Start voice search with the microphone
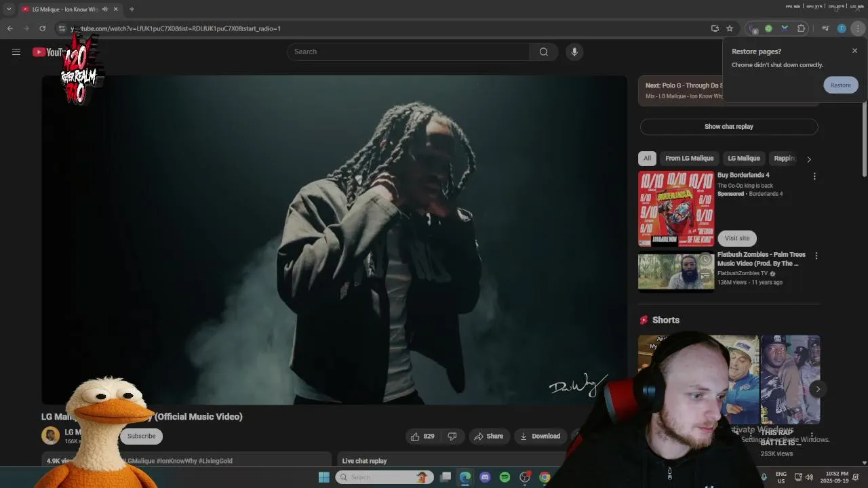Screen dimensions: 868x488 [x=574, y=52]
